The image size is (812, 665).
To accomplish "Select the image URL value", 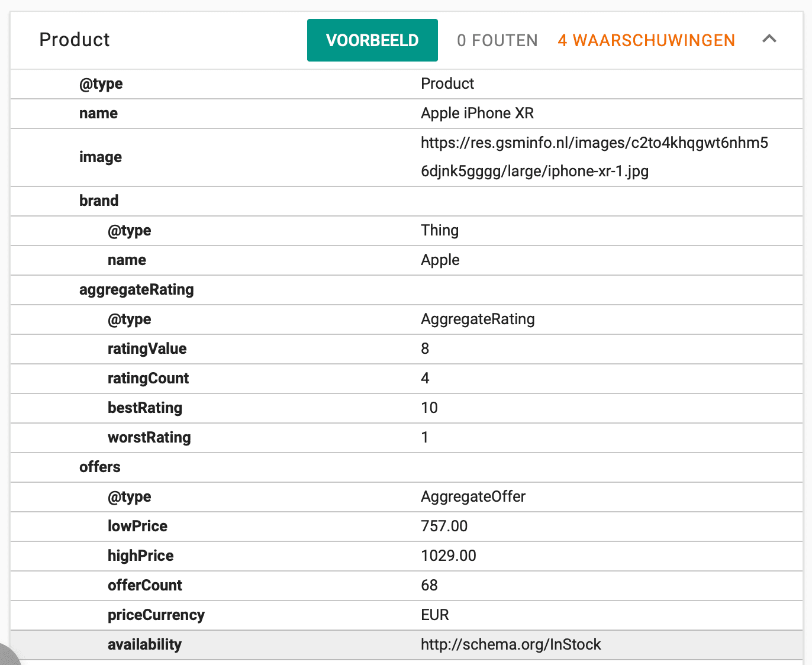I will coord(594,157).
